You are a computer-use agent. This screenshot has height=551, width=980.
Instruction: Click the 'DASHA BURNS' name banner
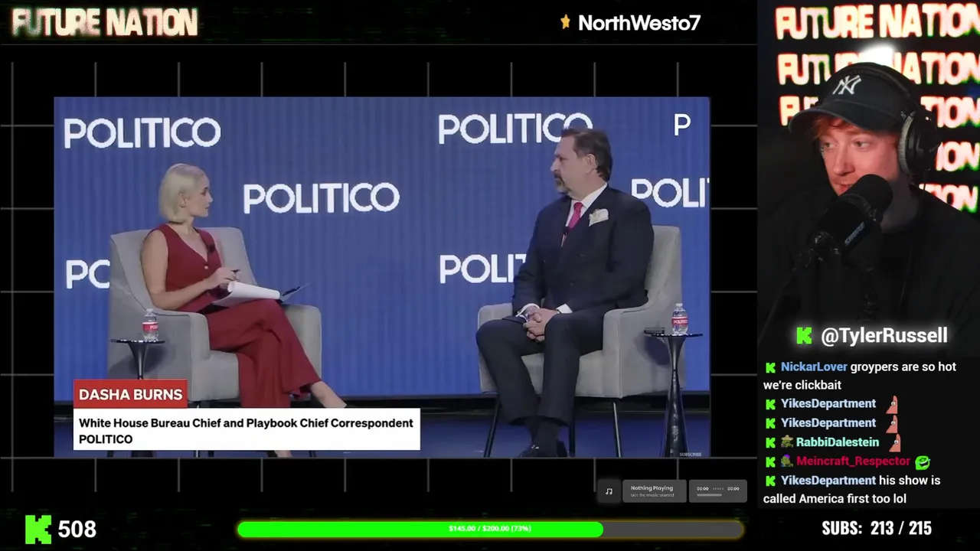(130, 394)
